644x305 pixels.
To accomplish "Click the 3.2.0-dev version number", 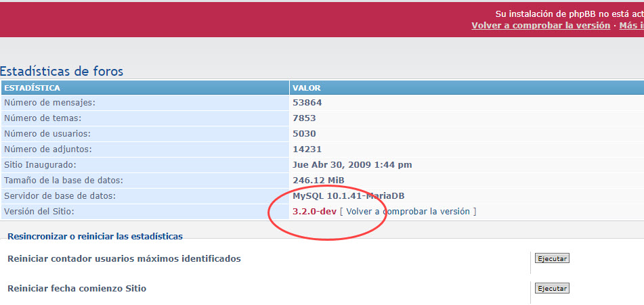I will coord(314,211).
